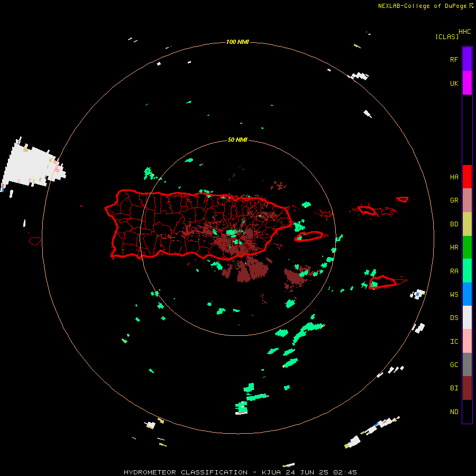
Task: Click the small Mona Island outline
Action: [x=34, y=241]
